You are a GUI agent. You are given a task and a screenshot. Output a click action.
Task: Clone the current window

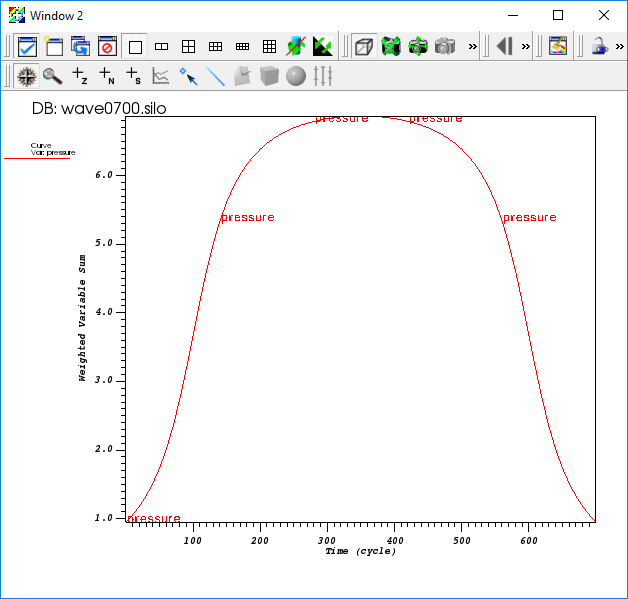81,47
